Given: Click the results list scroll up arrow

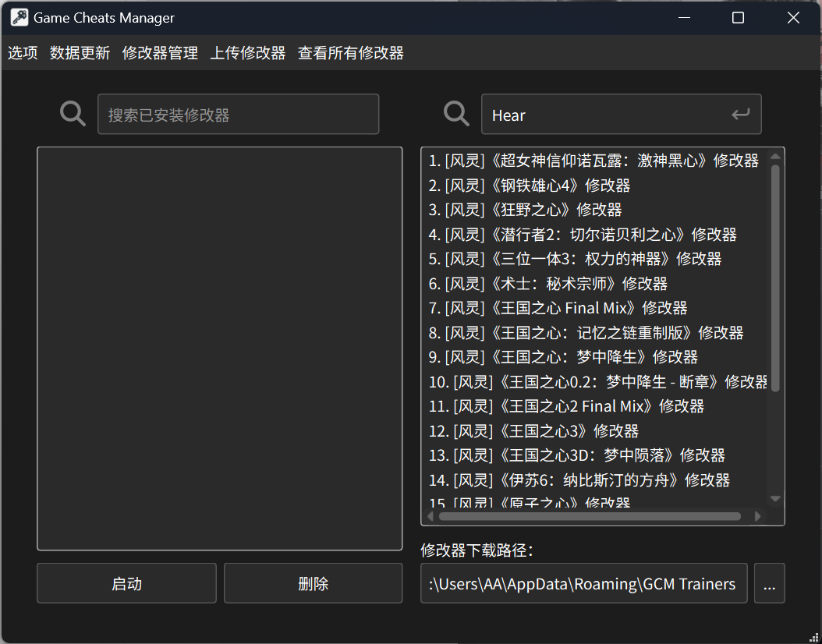Looking at the screenshot, I should [x=775, y=157].
